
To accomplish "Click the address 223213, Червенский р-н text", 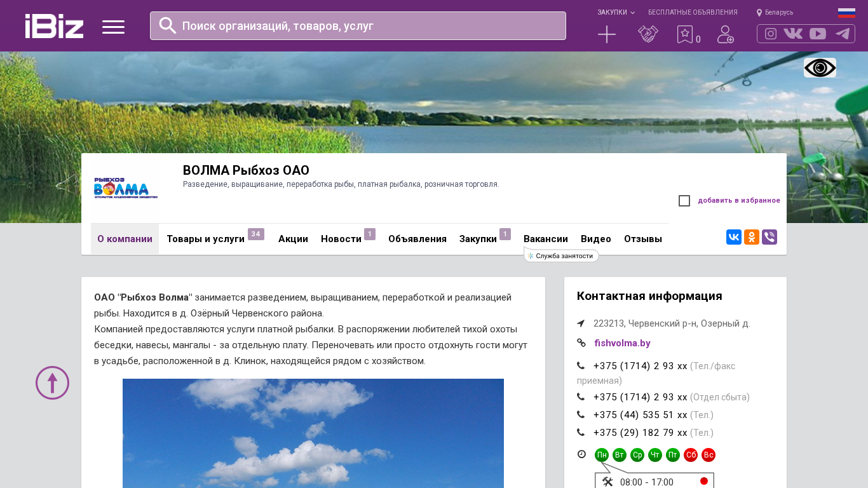I will coord(672,323).
